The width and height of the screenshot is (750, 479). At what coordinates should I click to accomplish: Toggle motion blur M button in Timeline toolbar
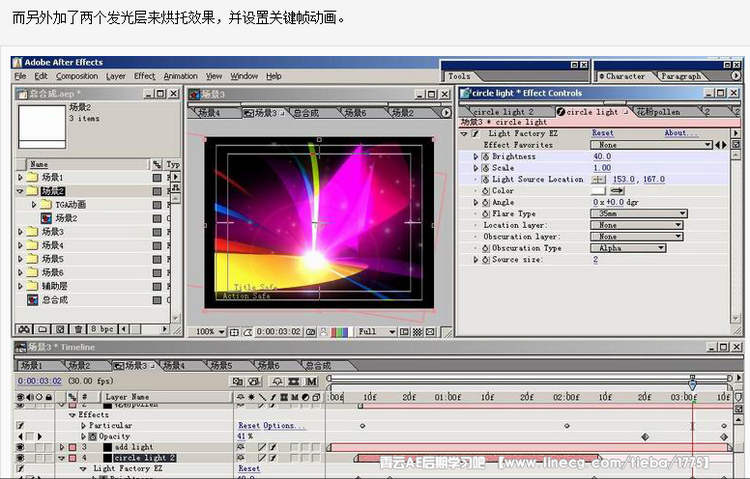pos(311,381)
